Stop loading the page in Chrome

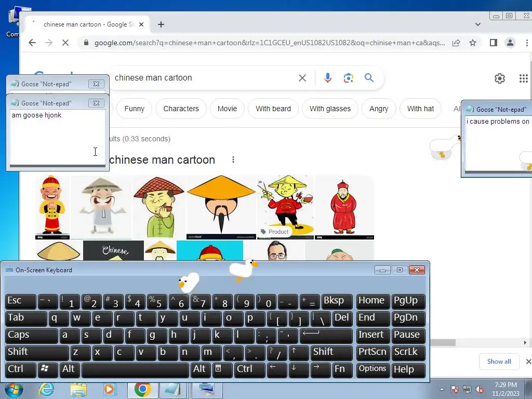[65, 43]
